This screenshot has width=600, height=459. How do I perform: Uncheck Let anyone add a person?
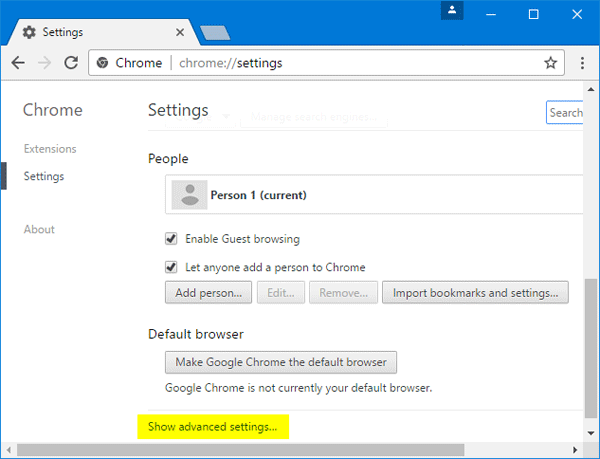pos(171,267)
